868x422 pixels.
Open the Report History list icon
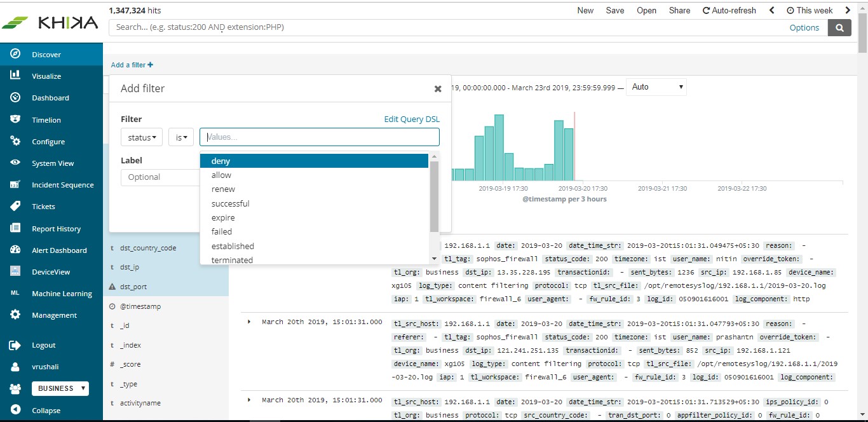[x=15, y=228]
